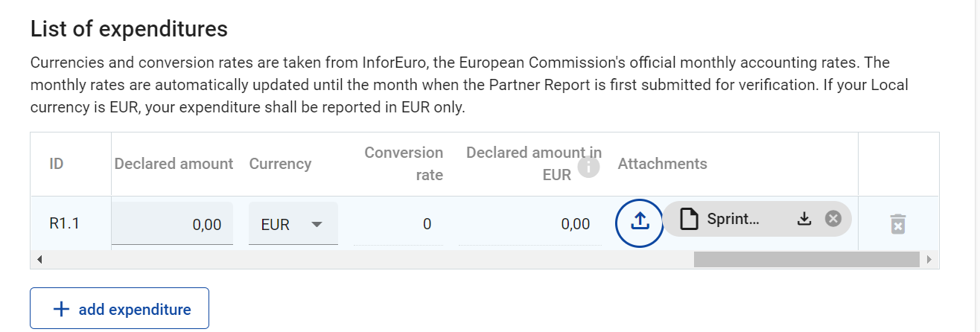Click the plus icon on add expenditure

(x=62, y=310)
